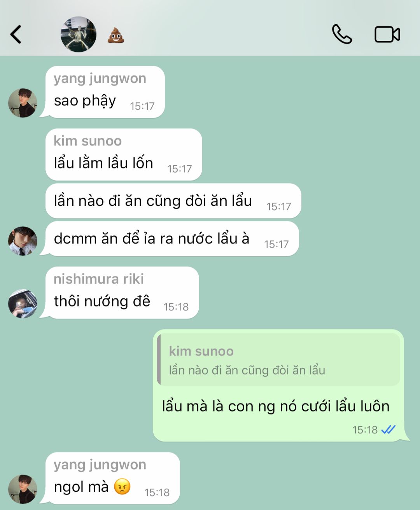
Task: Select the 'dcmm ăn để ỉa' message
Action: [x=172, y=238]
